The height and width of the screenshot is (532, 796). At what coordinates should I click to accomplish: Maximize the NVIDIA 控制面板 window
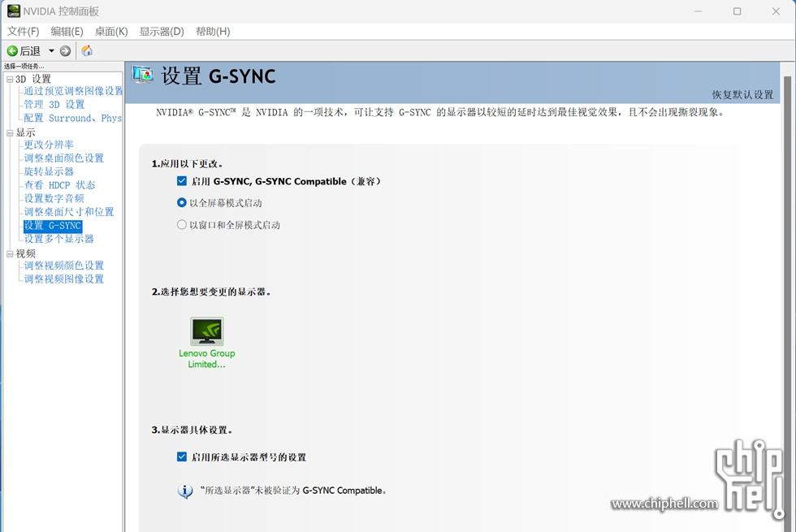pyautogui.click(x=738, y=11)
